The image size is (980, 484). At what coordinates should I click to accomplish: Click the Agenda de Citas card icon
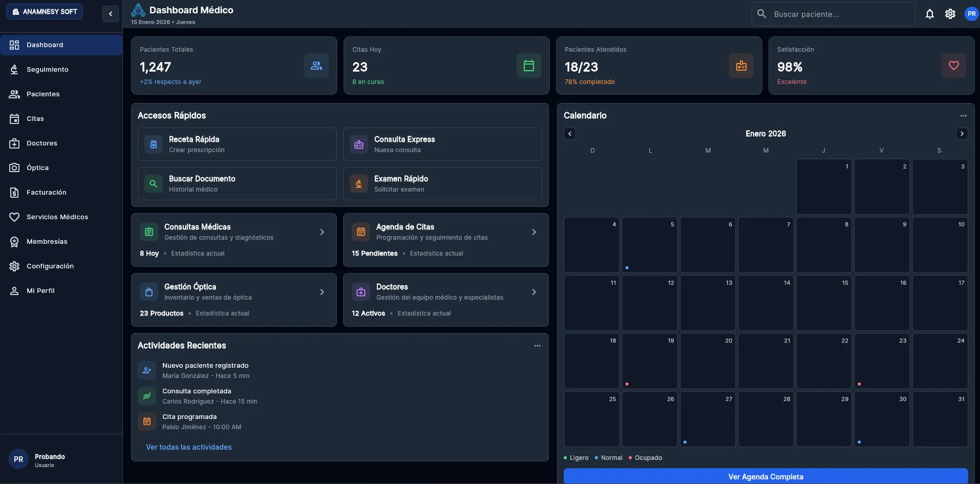361,232
